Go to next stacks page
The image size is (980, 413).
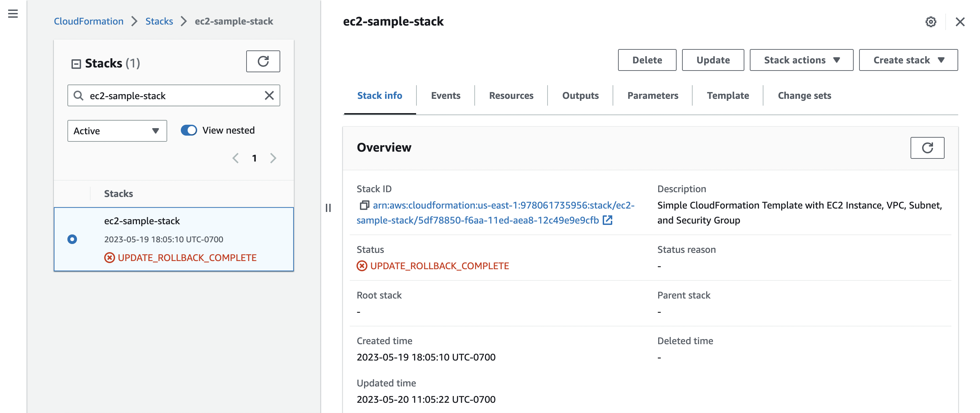[273, 158]
